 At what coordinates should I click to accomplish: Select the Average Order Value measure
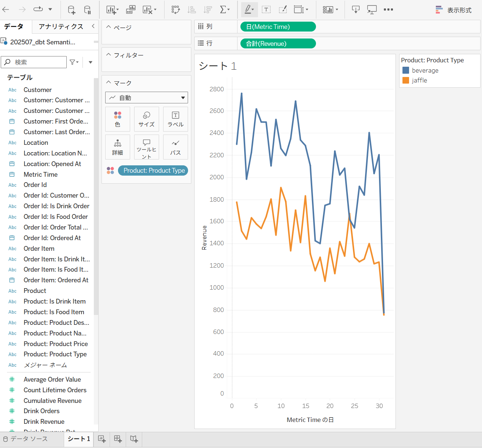coord(52,379)
